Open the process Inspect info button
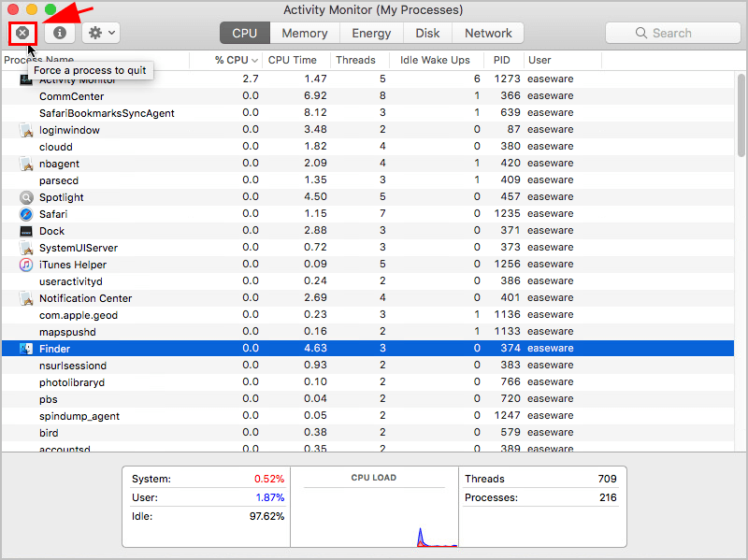The image size is (748, 560). coord(60,33)
